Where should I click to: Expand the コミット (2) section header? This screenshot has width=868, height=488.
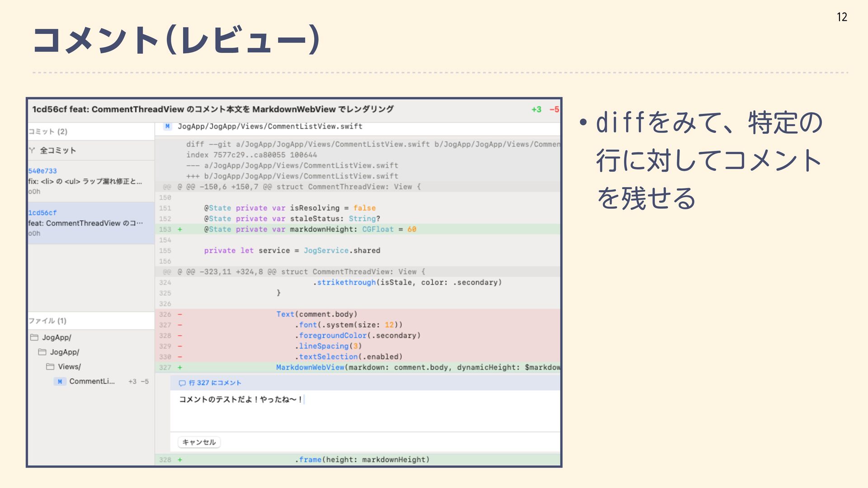[48, 131]
